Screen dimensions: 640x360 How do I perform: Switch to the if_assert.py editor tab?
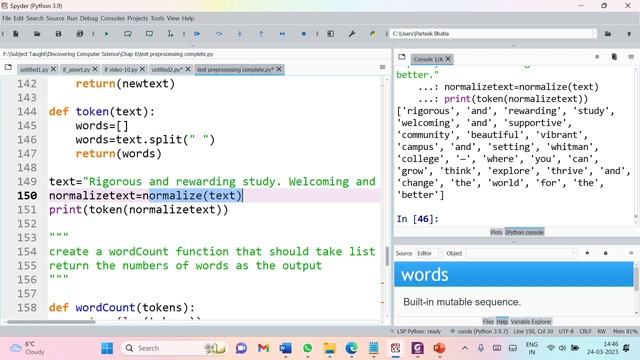[76, 70]
